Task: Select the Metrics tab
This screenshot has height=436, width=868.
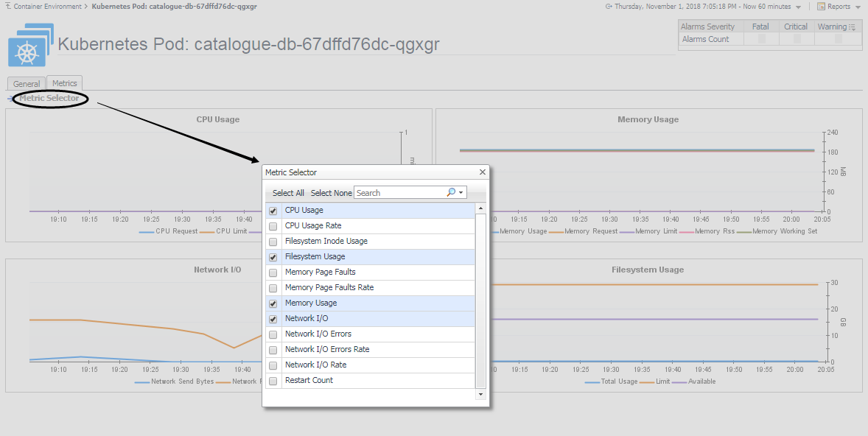Action: click(65, 83)
